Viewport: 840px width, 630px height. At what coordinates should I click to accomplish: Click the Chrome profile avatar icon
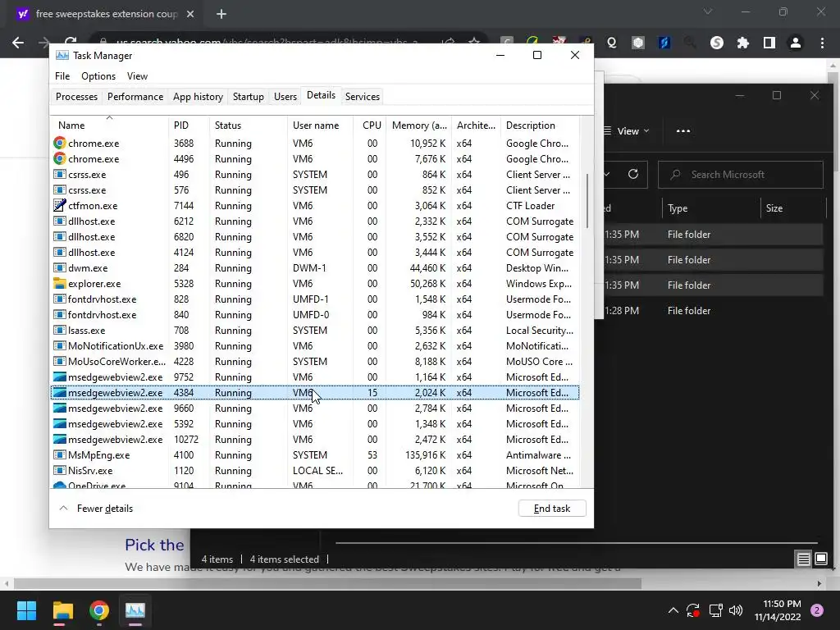[796, 43]
